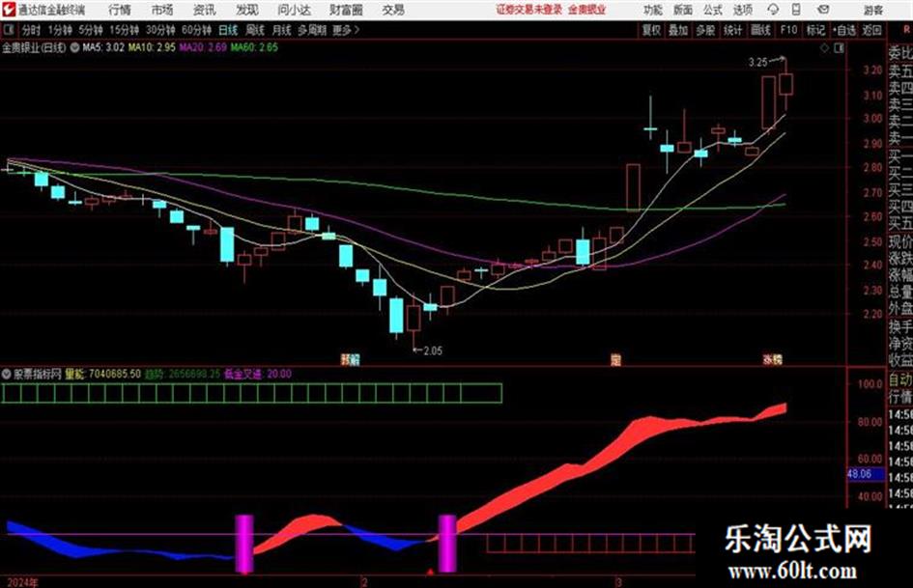Click 低金叉选: 20.00 indicator label
This screenshot has width=913, height=588.
pyautogui.click(x=258, y=374)
